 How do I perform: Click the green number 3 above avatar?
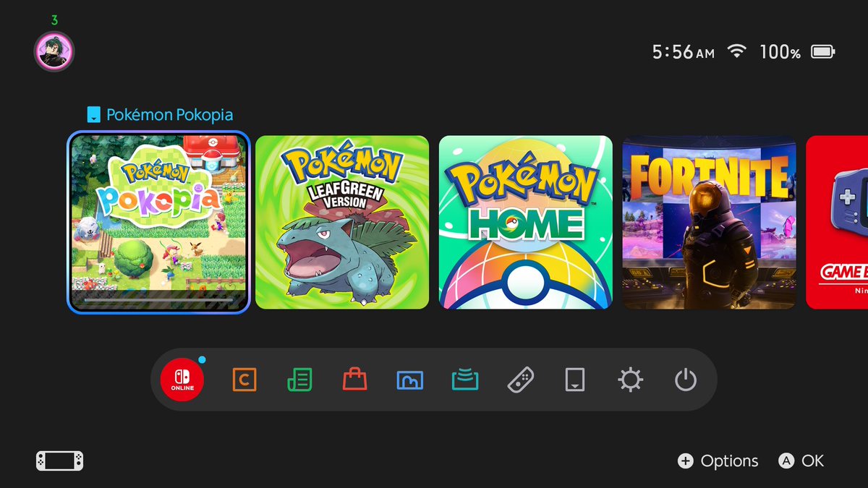(x=54, y=20)
